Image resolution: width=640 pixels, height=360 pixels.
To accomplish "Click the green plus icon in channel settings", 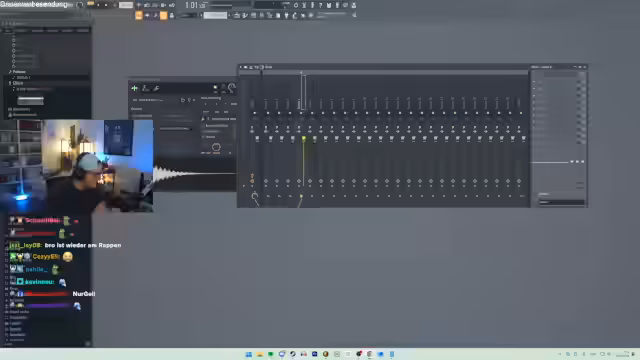I will (x=134, y=88).
